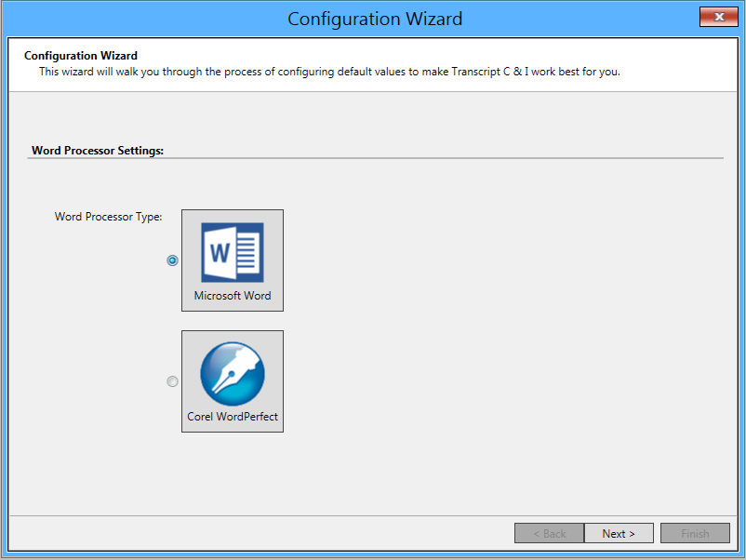Click the Corel WordPerfect pen nib icon
This screenshot has width=746, height=560.
point(233,373)
